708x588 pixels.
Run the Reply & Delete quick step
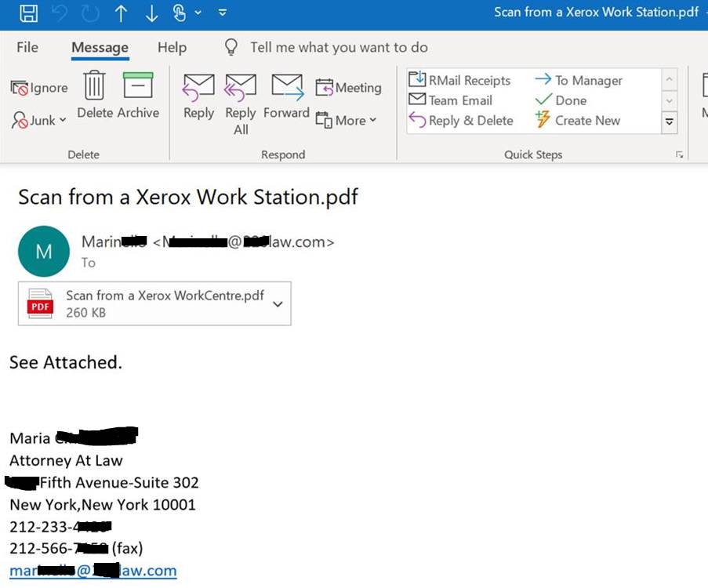tap(462, 121)
